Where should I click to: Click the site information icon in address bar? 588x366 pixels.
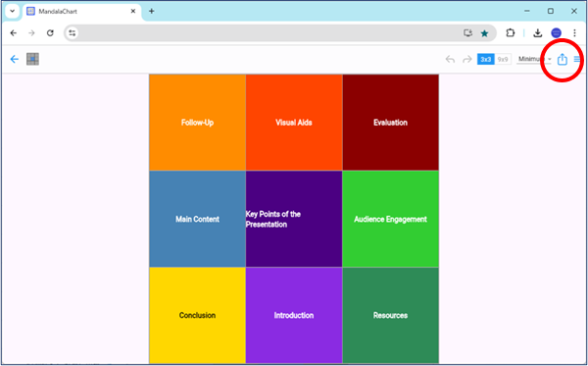point(72,33)
